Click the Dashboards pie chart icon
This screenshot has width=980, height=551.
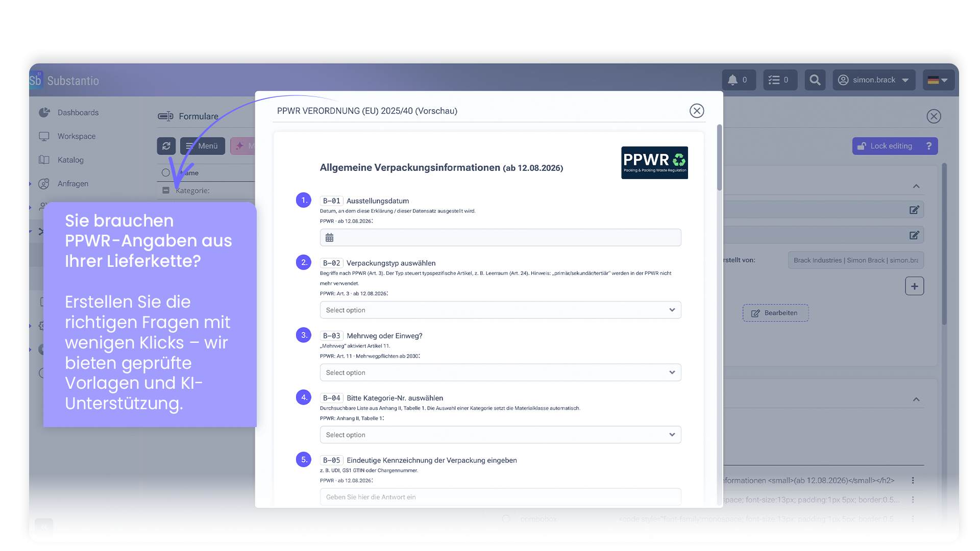point(44,112)
